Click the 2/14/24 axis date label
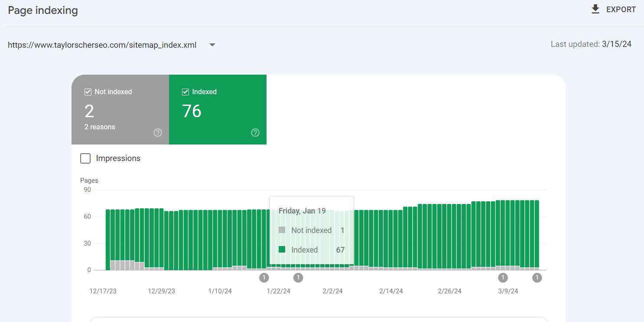644x322 pixels. tap(391, 291)
